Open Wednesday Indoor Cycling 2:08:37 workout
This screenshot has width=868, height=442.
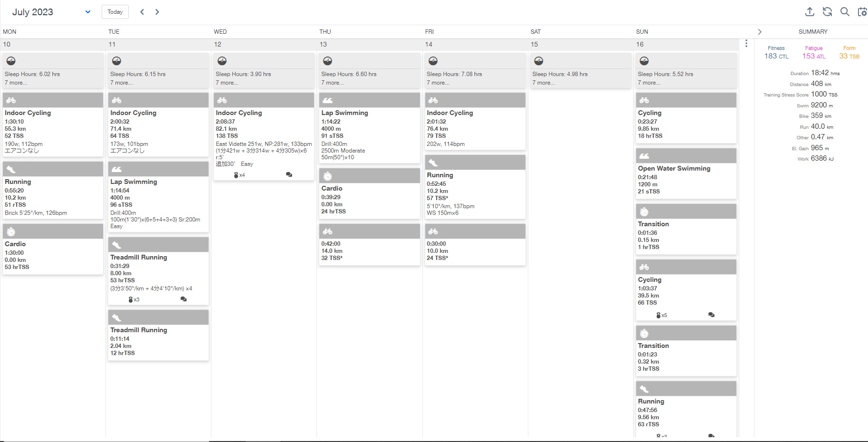pyautogui.click(x=264, y=136)
